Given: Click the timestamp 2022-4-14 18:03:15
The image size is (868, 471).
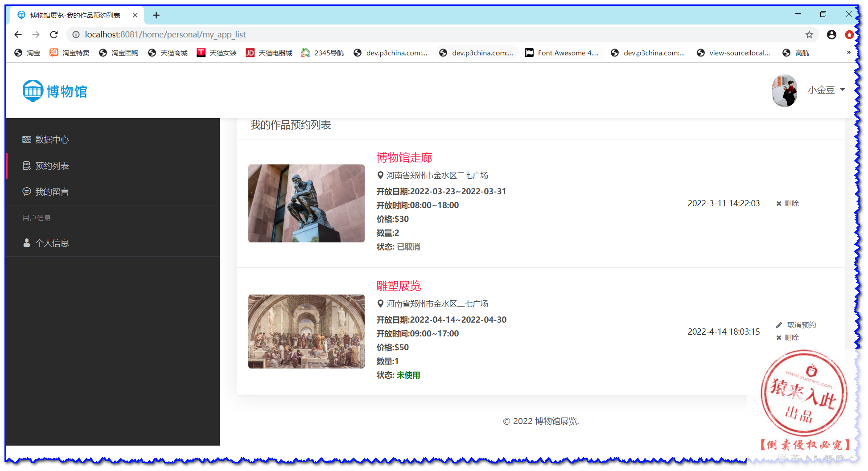Looking at the screenshot, I should [724, 332].
